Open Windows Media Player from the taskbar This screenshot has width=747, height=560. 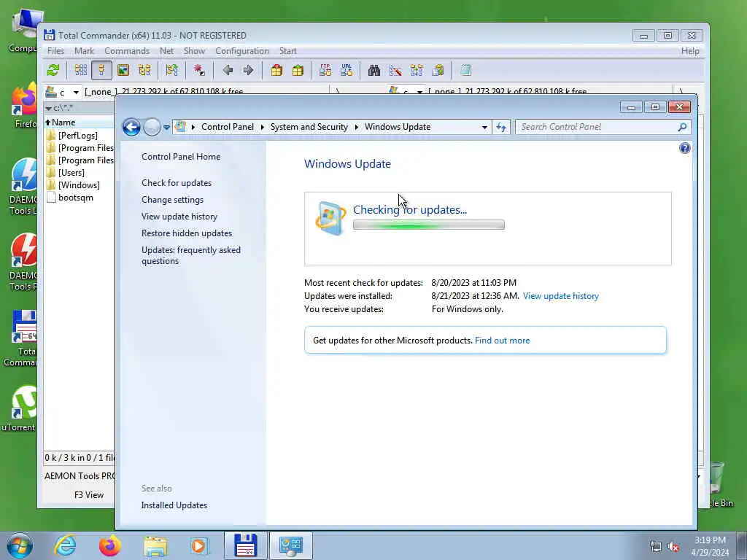tap(200, 545)
